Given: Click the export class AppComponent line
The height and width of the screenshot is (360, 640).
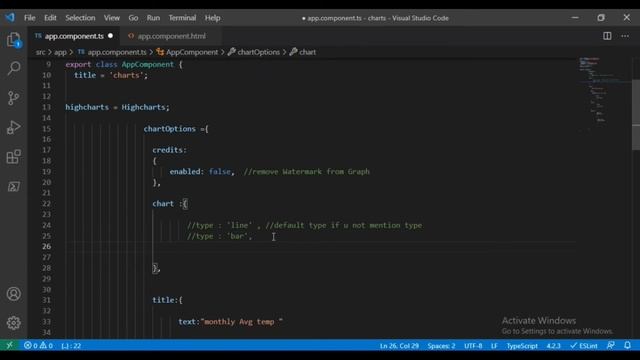Looking at the screenshot, I should pyautogui.click(x=124, y=64).
